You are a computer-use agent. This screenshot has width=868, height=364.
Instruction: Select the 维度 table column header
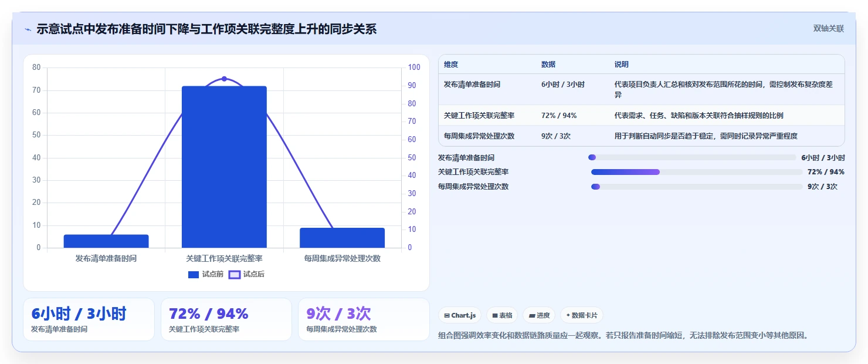click(451, 65)
